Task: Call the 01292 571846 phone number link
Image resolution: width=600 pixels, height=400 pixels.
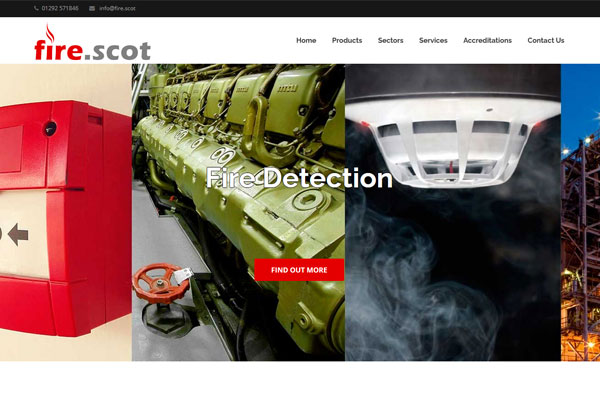Action: 60,8
